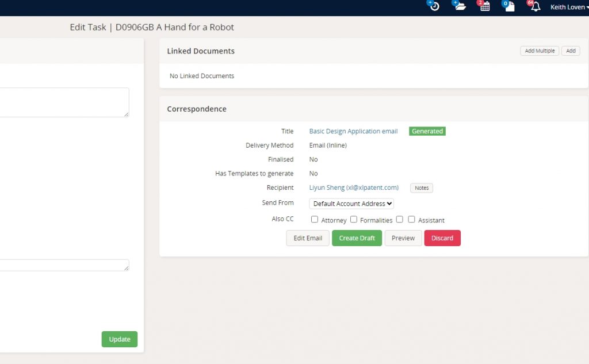Open the Basic Design Application email link
The image size is (589, 364).
353,131
